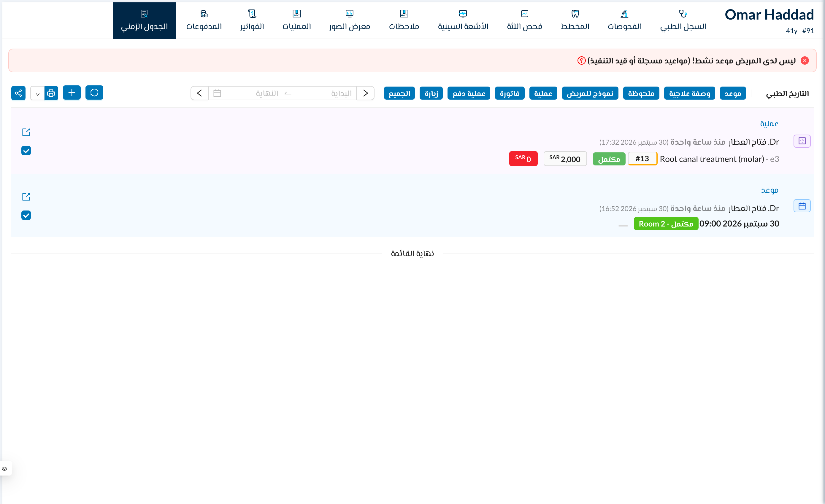
Task: Filter by نموذج للمريض
Action: 590,93
